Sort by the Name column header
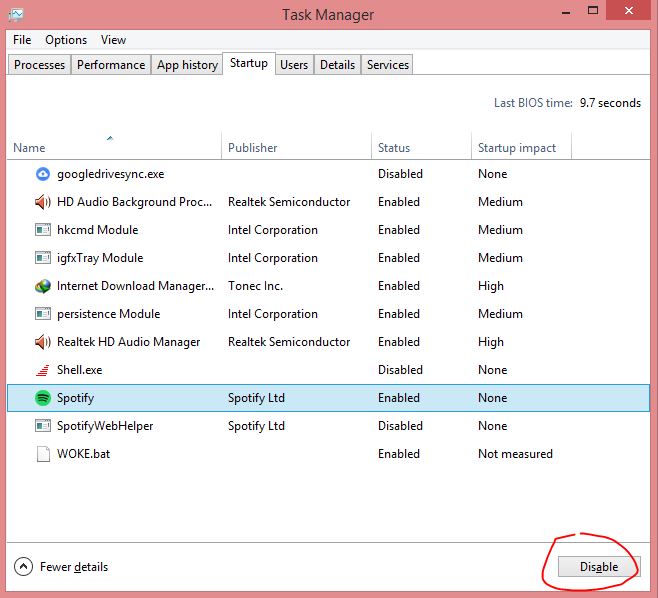Viewport: 658px width, 598px height. point(114,147)
